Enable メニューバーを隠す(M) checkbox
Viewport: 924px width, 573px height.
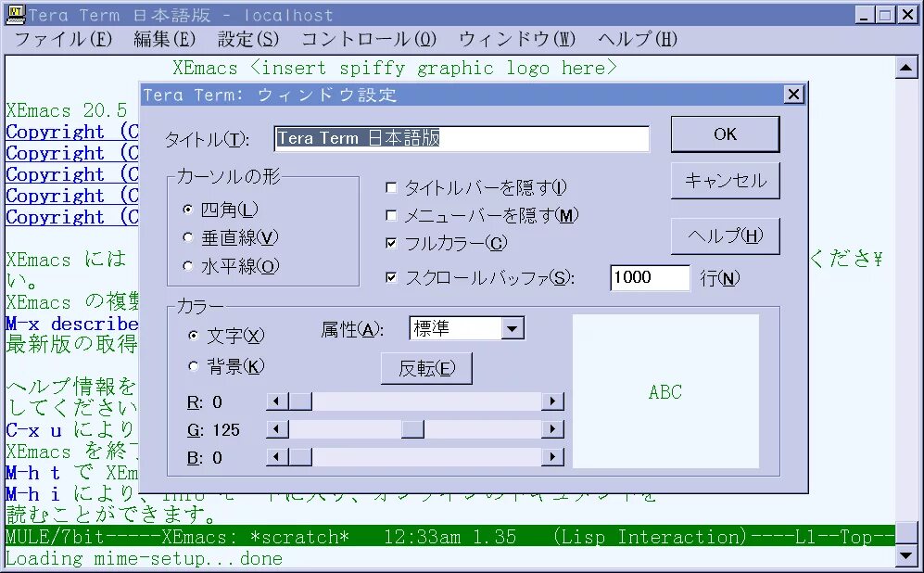point(482,215)
